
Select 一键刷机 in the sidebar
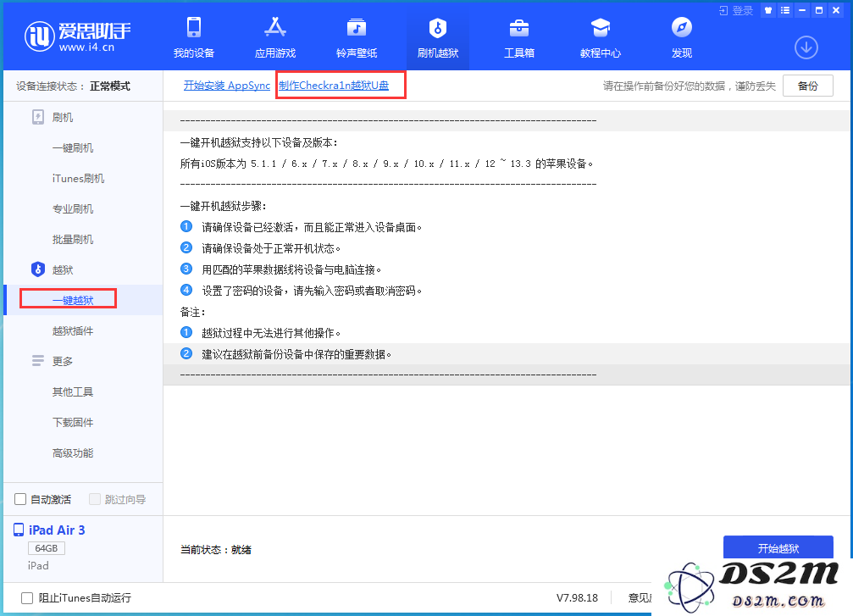click(73, 148)
